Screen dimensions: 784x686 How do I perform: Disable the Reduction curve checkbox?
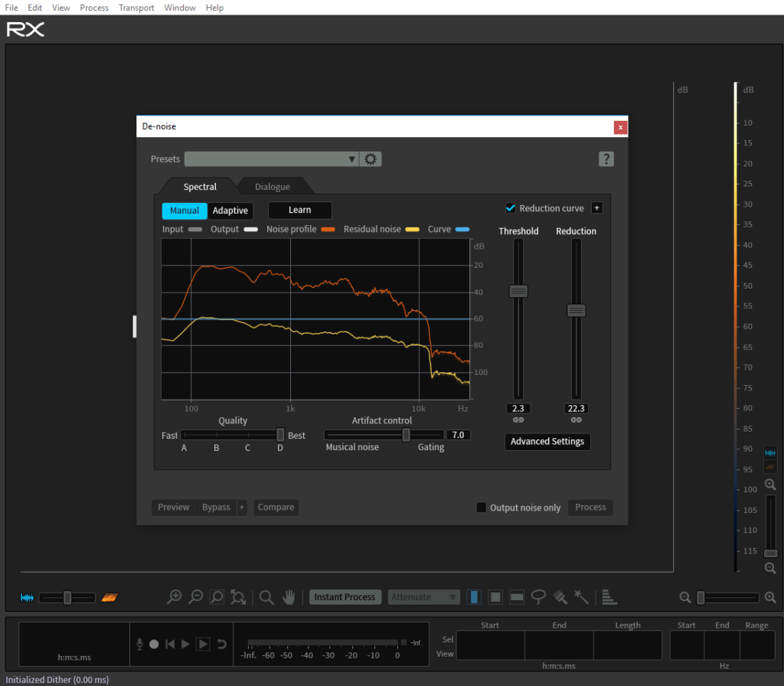[x=511, y=208]
